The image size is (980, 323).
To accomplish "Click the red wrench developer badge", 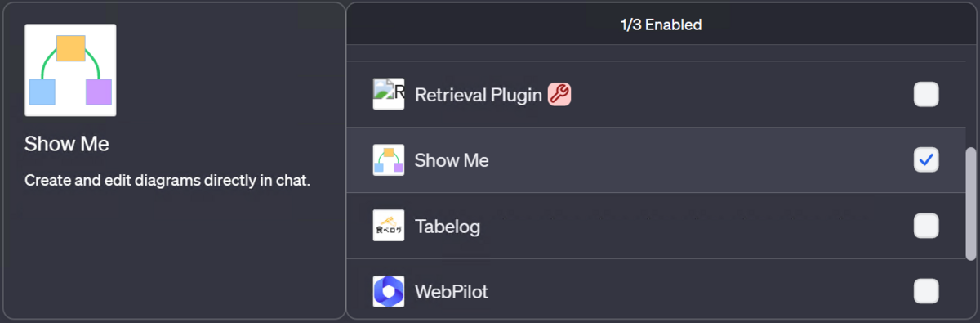I will tap(559, 95).
